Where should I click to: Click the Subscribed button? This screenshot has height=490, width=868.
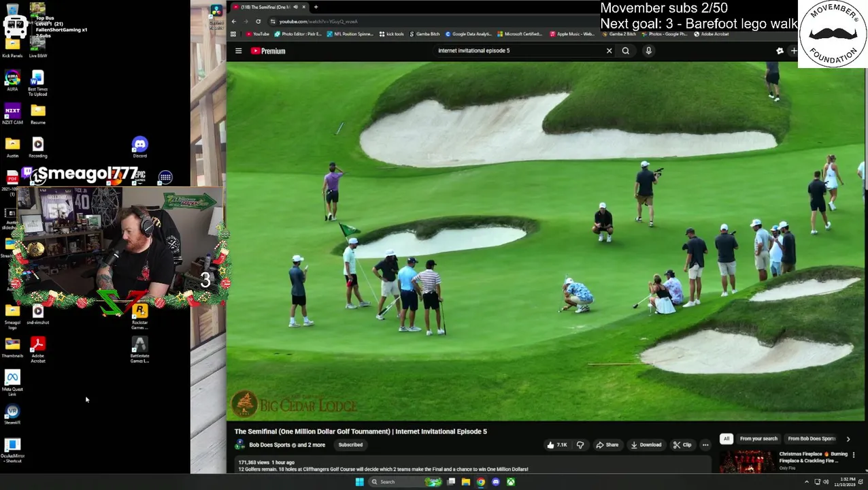(x=351, y=445)
